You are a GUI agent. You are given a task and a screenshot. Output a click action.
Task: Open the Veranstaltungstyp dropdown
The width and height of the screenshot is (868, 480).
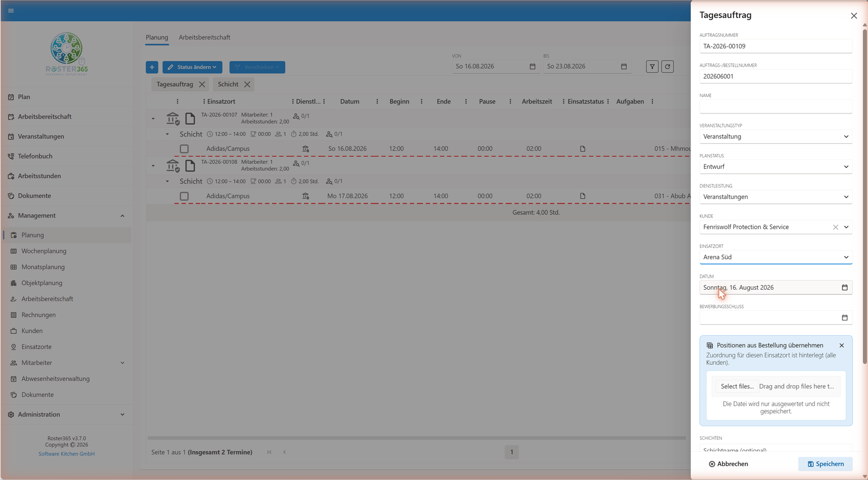776,137
